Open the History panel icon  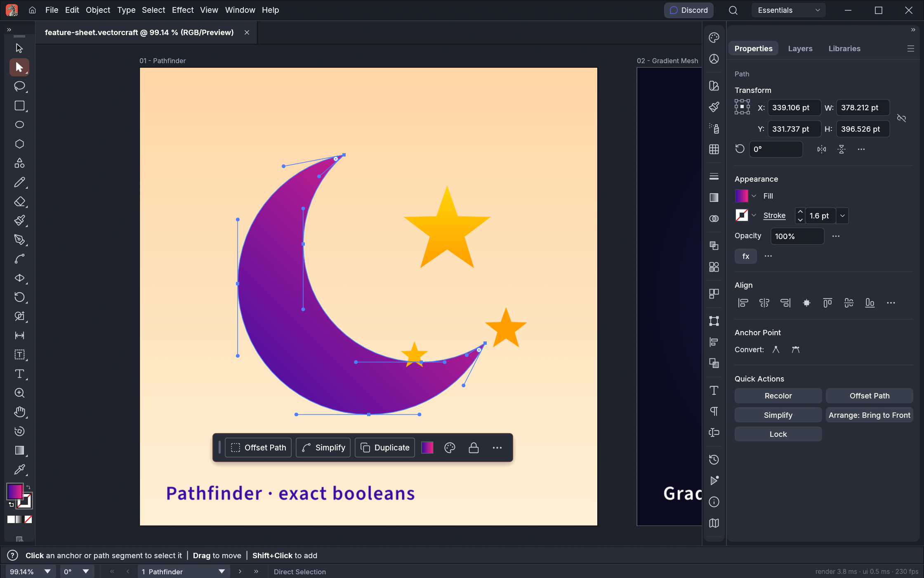click(714, 460)
